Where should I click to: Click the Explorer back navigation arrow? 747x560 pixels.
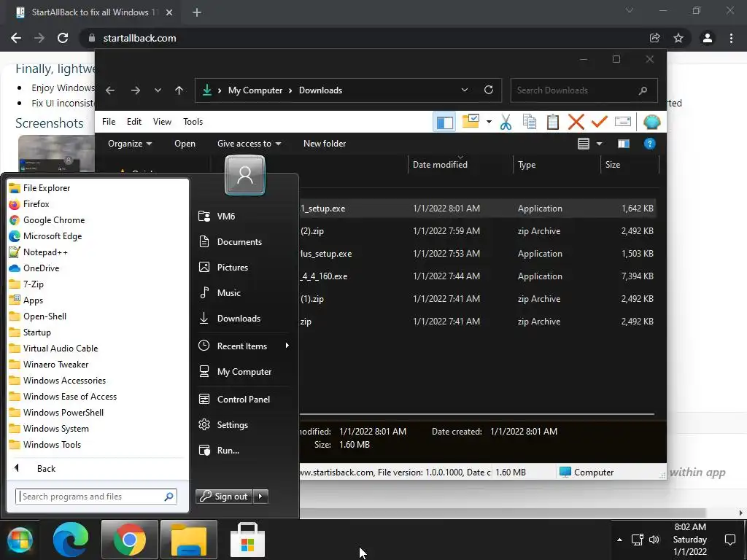110,90
